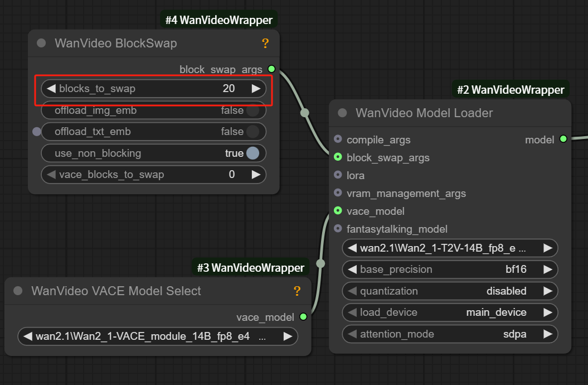
Task: Collapse the WanVideo BlockSwap node using its dot
Action: click(41, 44)
